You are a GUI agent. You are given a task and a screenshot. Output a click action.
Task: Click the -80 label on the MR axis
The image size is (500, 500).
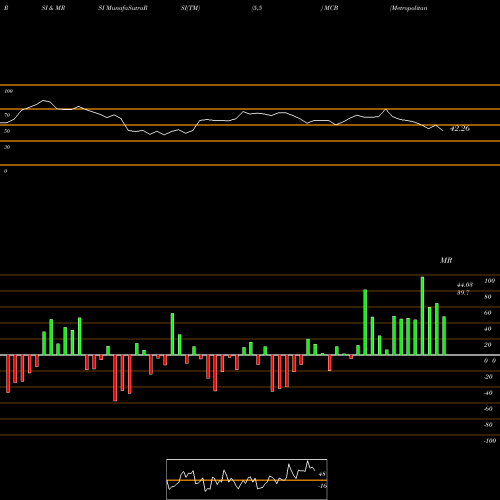pyautogui.click(x=488, y=425)
